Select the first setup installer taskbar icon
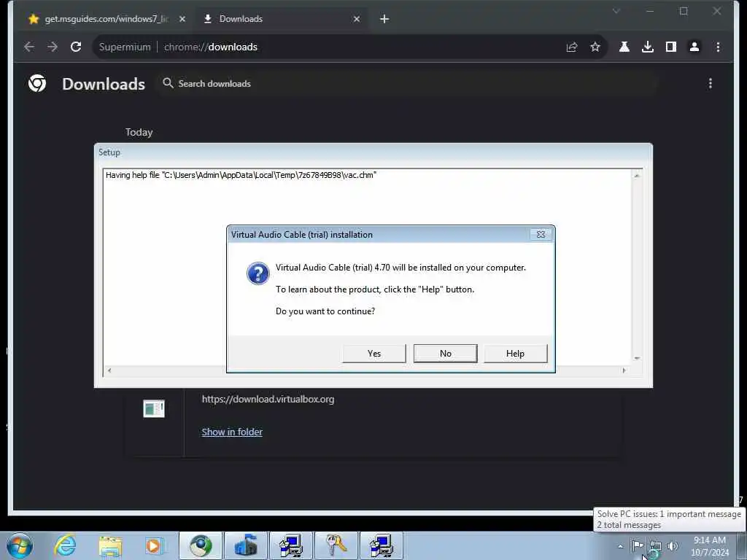747x560 pixels. point(291,545)
